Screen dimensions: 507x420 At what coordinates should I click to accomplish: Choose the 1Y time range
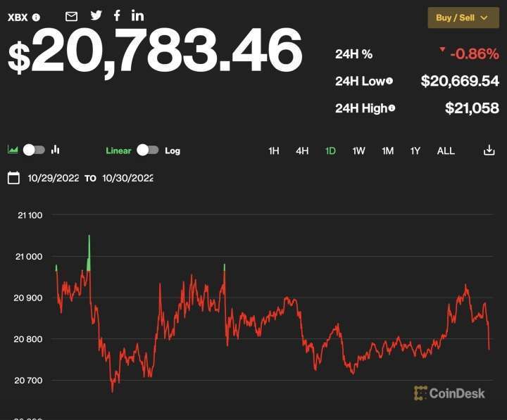[x=415, y=151]
